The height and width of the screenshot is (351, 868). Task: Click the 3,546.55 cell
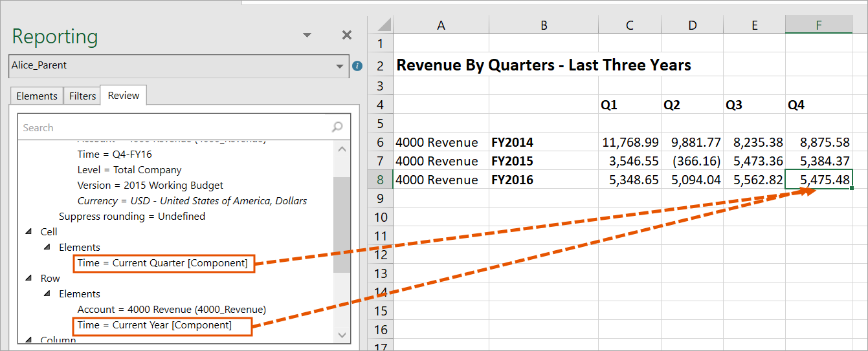(x=629, y=161)
